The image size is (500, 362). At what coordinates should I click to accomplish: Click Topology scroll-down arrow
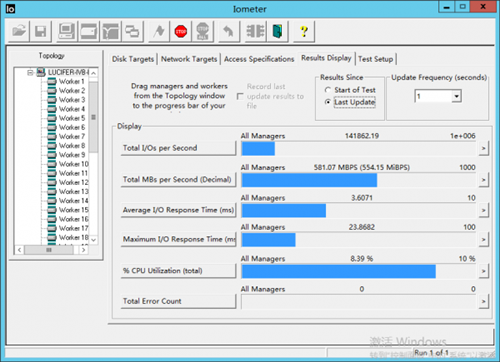(x=94, y=240)
